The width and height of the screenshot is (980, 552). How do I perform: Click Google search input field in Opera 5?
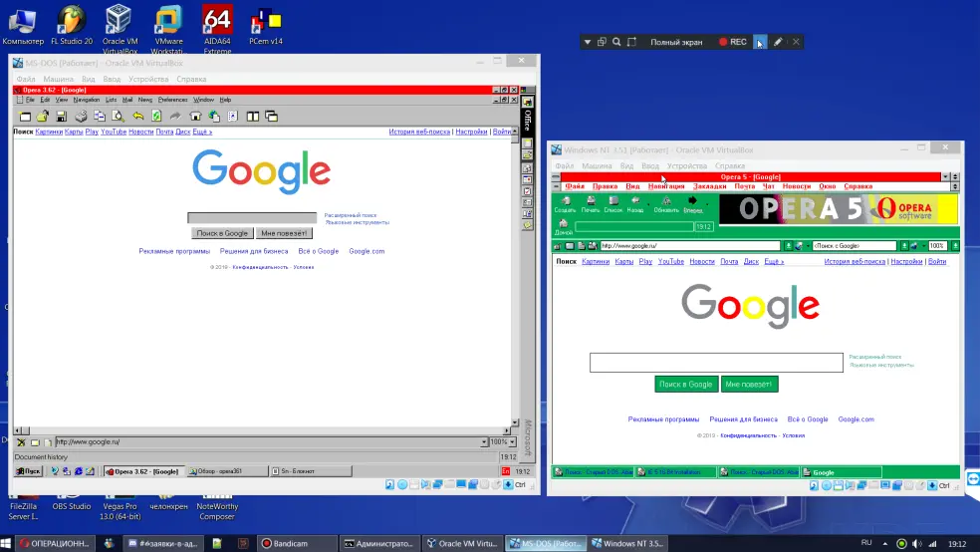716,363
